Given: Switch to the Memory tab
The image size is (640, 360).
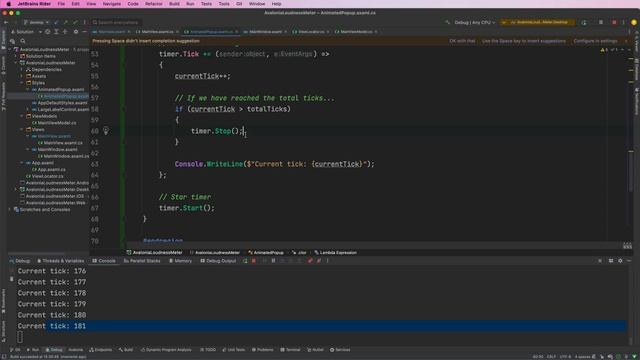Looking at the screenshot, I should click(x=180, y=261).
